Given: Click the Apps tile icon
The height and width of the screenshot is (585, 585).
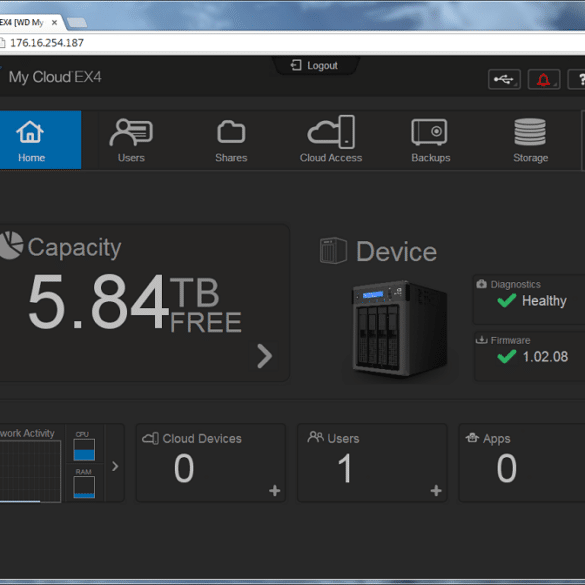Looking at the screenshot, I should click(472, 437).
